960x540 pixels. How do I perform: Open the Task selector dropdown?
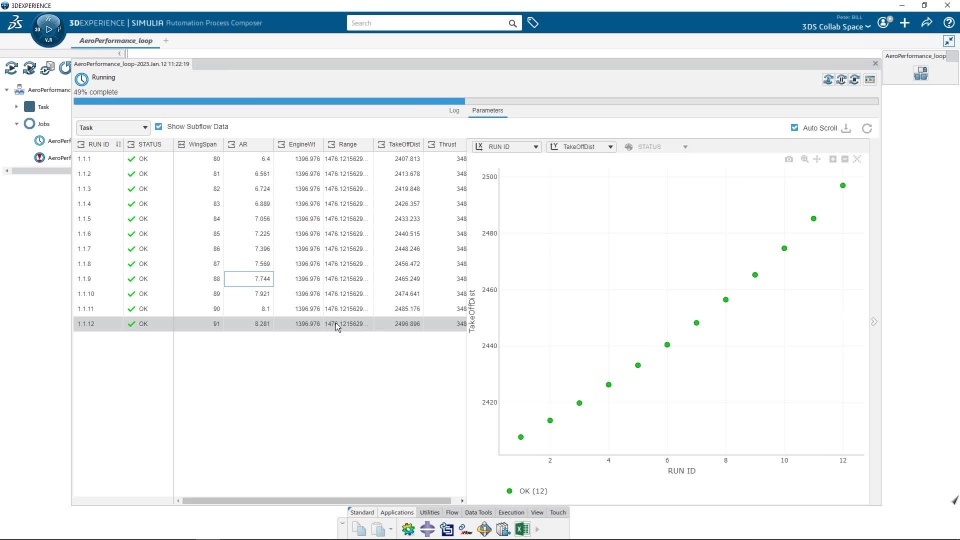tap(113, 127)
